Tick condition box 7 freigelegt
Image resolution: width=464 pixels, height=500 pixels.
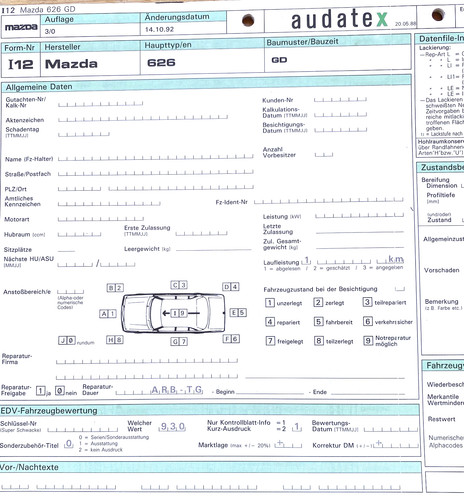(270, 341)
